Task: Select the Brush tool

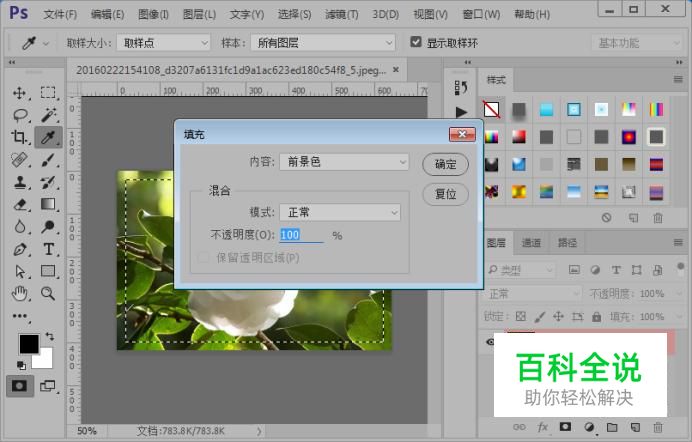Action: click(x=48, y=160)
